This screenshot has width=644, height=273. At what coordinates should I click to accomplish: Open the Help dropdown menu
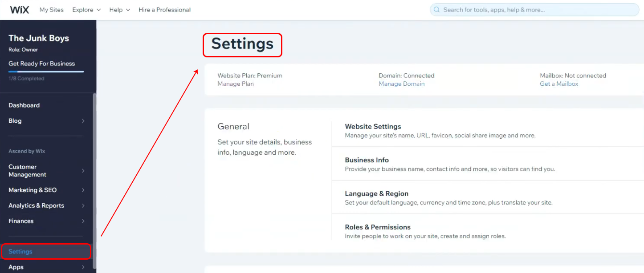pyautogui.click(x=120, y=10)
